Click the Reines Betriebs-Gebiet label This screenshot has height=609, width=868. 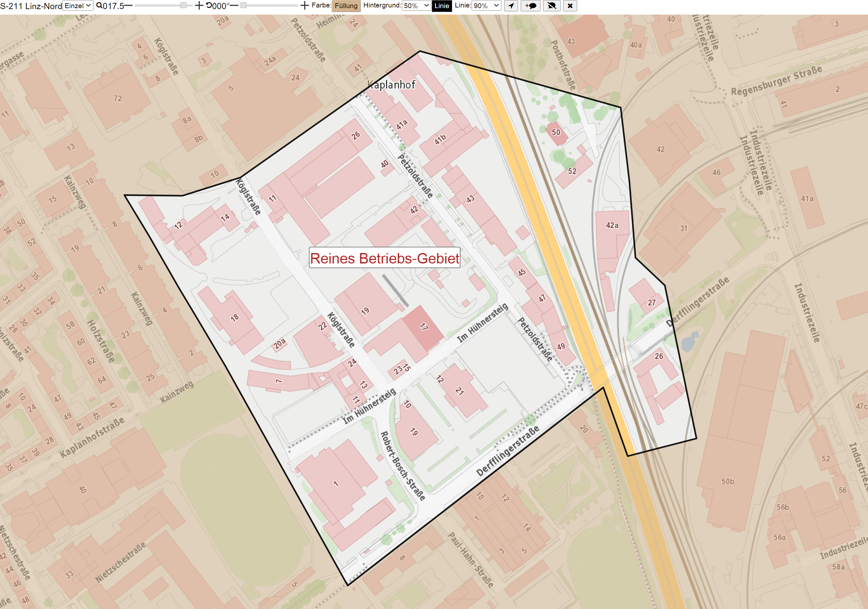click(x=384, y=258)
